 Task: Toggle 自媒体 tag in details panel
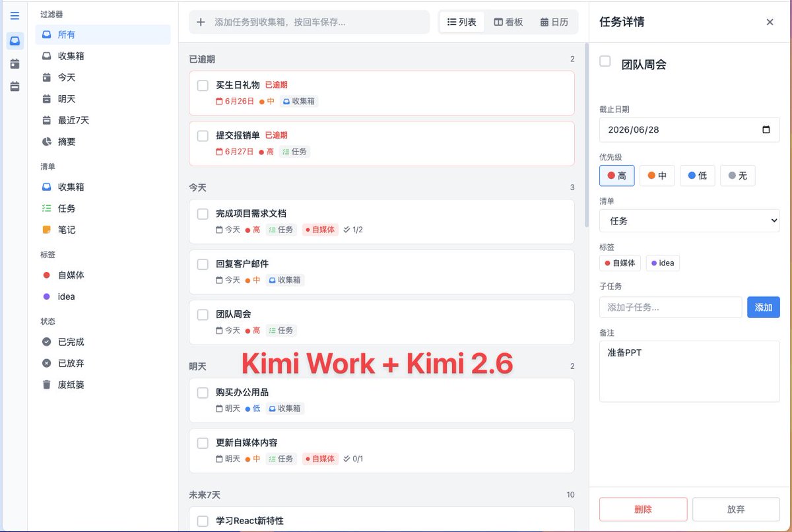620,263
